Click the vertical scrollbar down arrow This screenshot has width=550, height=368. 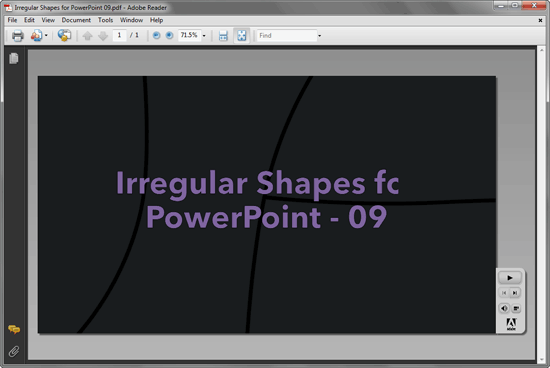(x=542, y=360)
